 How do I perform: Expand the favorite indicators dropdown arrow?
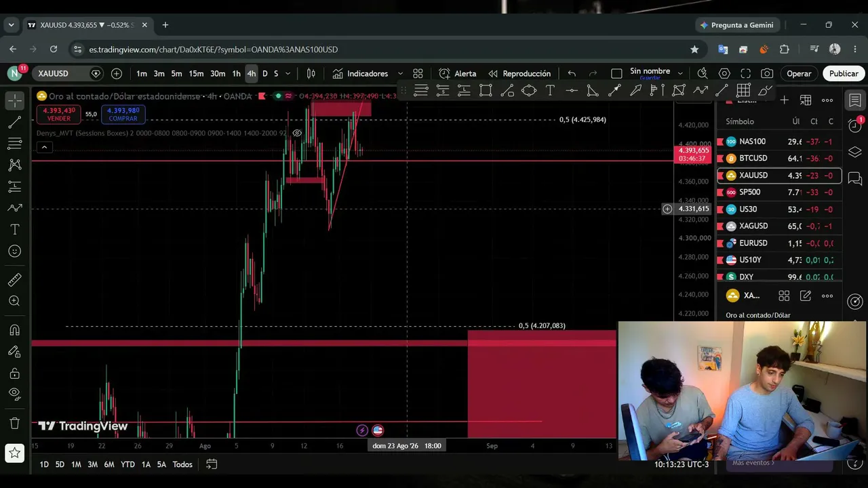(x=400, y=73)
